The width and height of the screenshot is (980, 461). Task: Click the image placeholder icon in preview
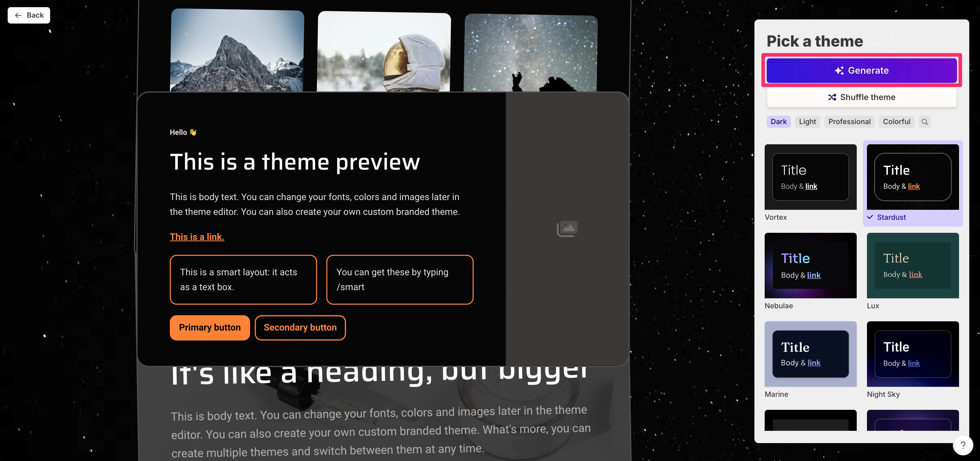[x=567, y=229]
